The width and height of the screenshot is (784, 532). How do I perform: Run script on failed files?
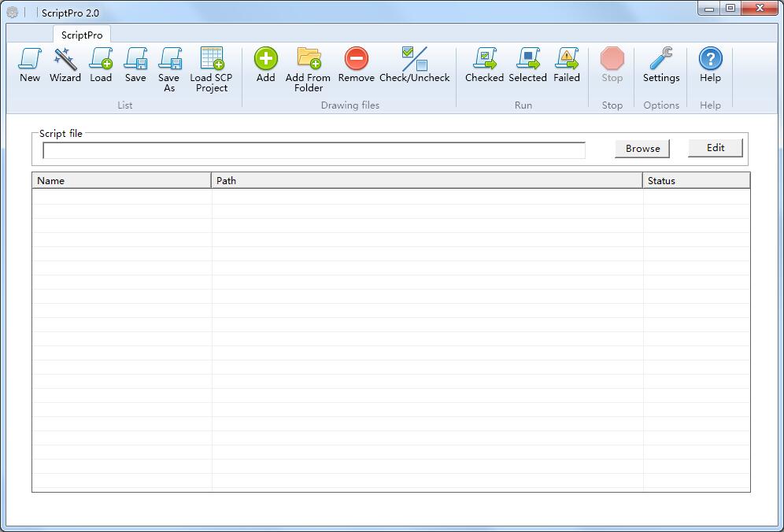tap(567, 65)
